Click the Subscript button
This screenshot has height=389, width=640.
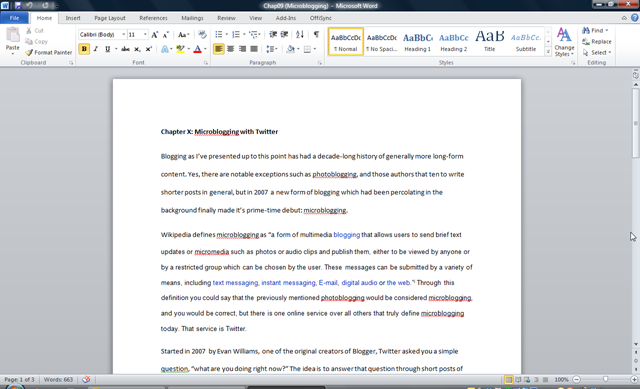[x=137, y=49]
